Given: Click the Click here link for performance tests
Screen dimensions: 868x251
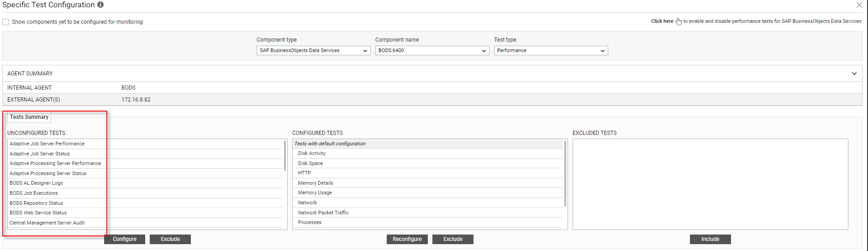Looking at the screenshot, I should 662,21.
